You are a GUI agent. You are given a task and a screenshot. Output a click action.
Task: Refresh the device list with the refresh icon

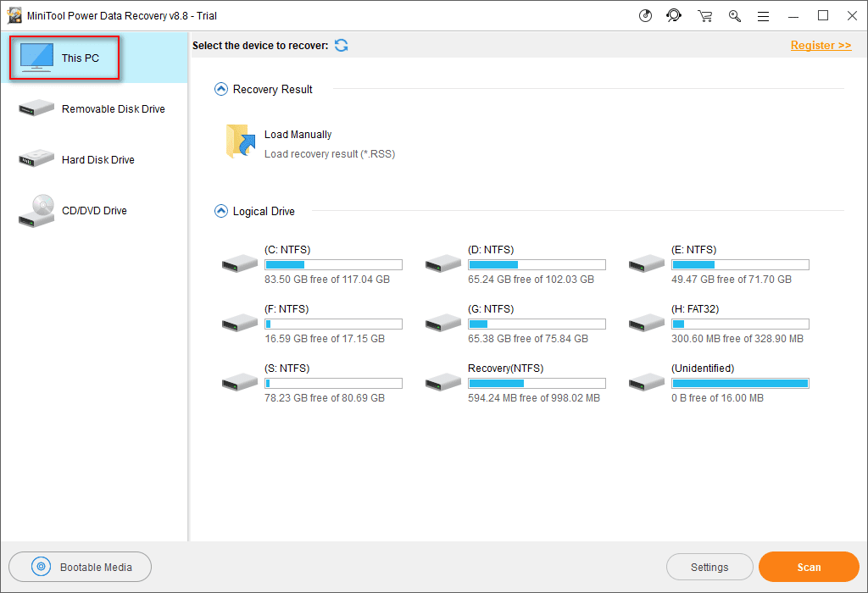click(341, 46)
